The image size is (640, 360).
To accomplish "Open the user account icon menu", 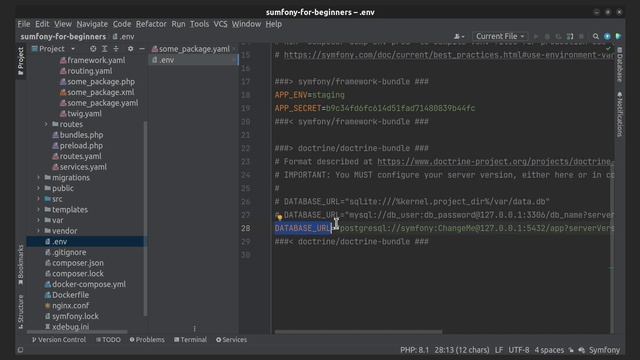I will point(459,36).
